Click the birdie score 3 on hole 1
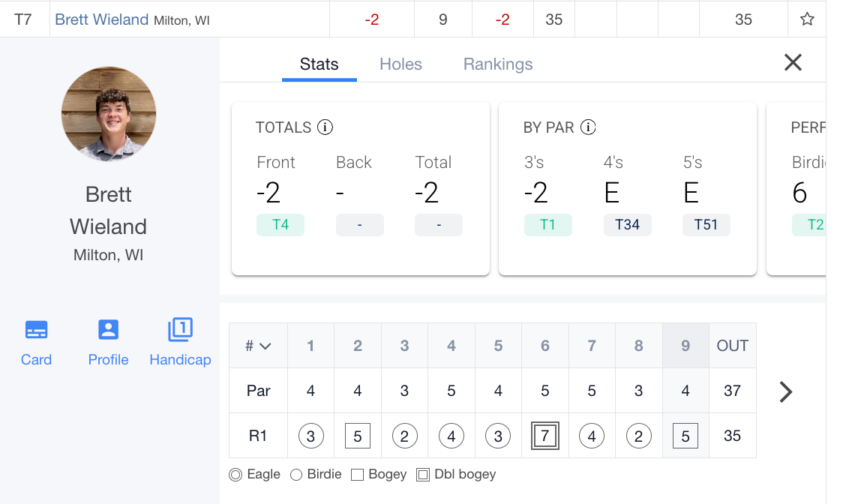Image resolution: width=843 pixels, height=504 pixels. click(x=310, y=436)
